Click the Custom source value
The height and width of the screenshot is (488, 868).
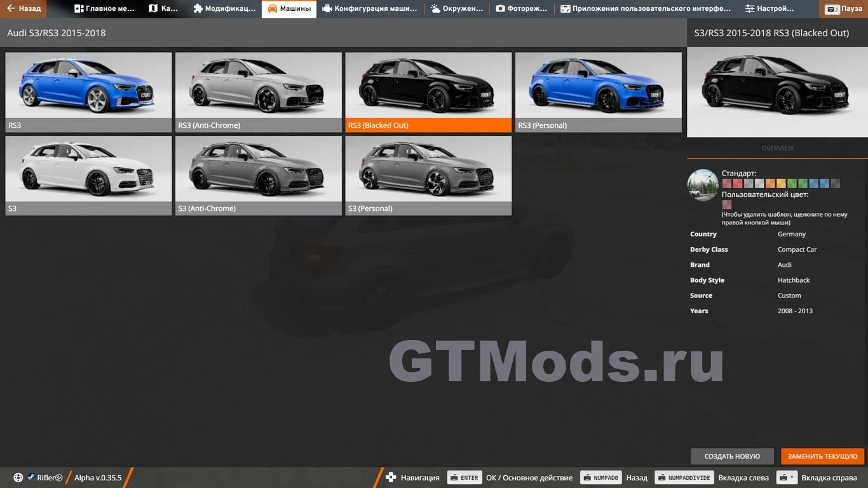click(x=789, y=295)
